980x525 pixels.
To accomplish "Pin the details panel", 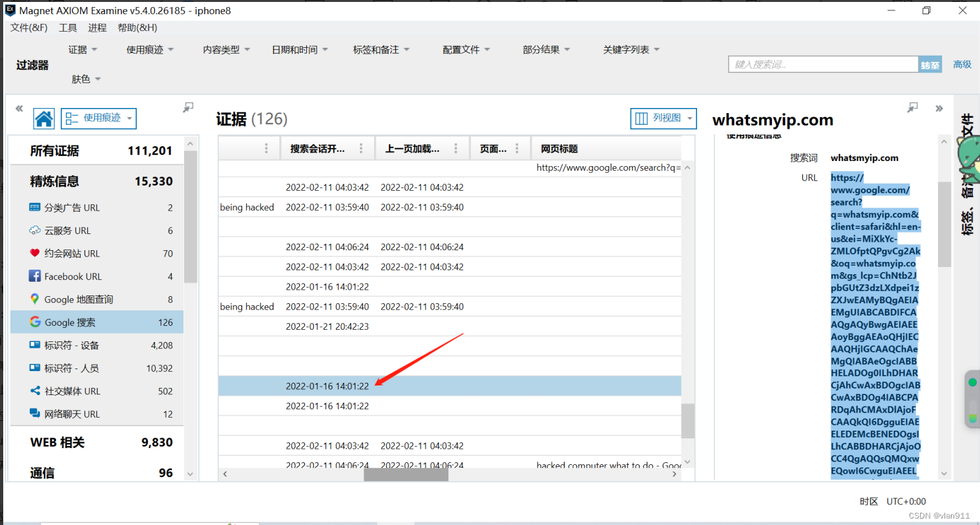I will point(912,107).
